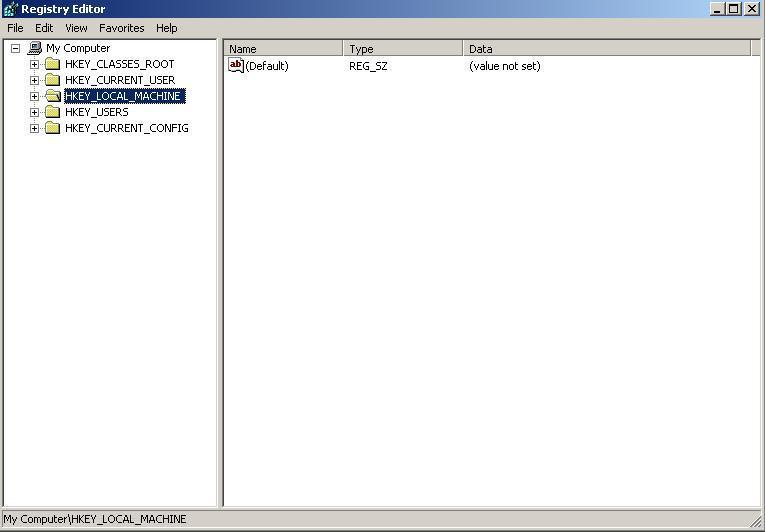Click the status bar path My Computer\HKEY_LOCAL_MACHINE
The height and width of the screenshot is (532, 765).
click(95, 519)
